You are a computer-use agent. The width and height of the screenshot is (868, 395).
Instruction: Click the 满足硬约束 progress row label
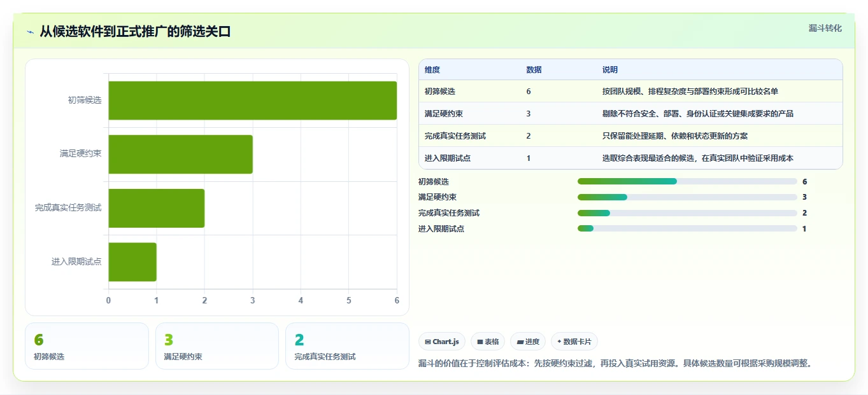point(438,197)
